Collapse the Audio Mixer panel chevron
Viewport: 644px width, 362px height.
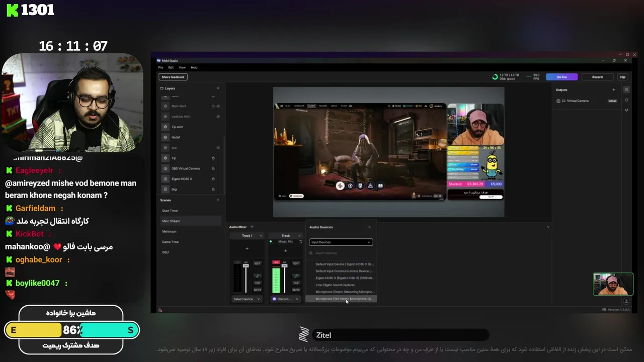pos(548,227)
